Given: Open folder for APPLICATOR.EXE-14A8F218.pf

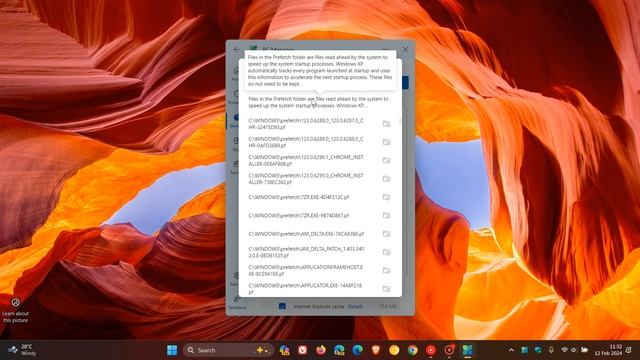Looking at the screenshot, I should tap(386, 289).
